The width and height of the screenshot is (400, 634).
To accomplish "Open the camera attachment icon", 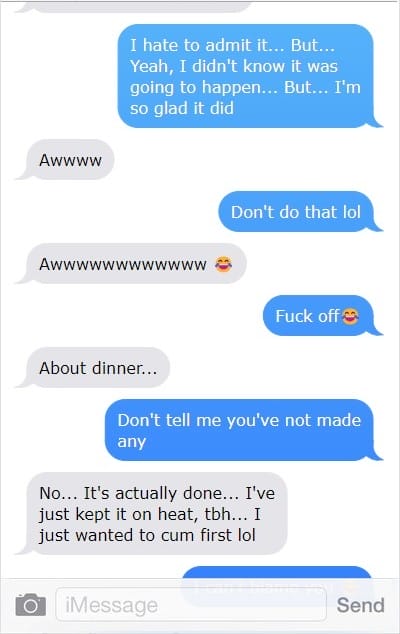I will point(30,605).
